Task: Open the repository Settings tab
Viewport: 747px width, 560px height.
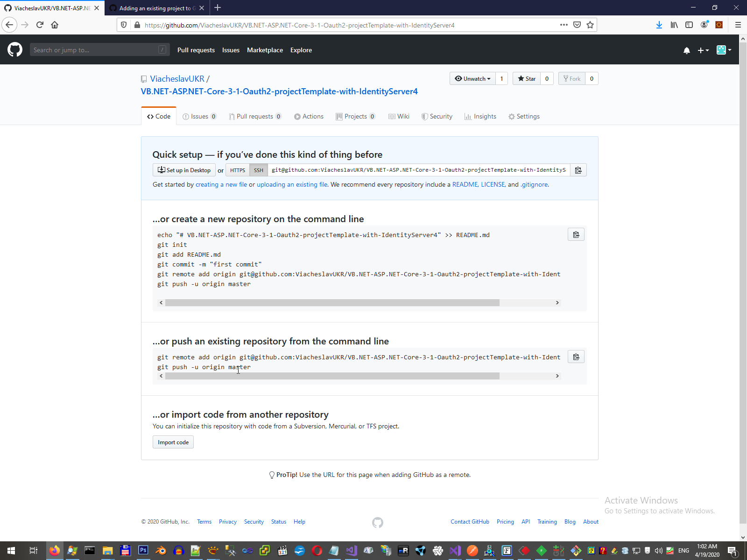Action: (524, 117)
